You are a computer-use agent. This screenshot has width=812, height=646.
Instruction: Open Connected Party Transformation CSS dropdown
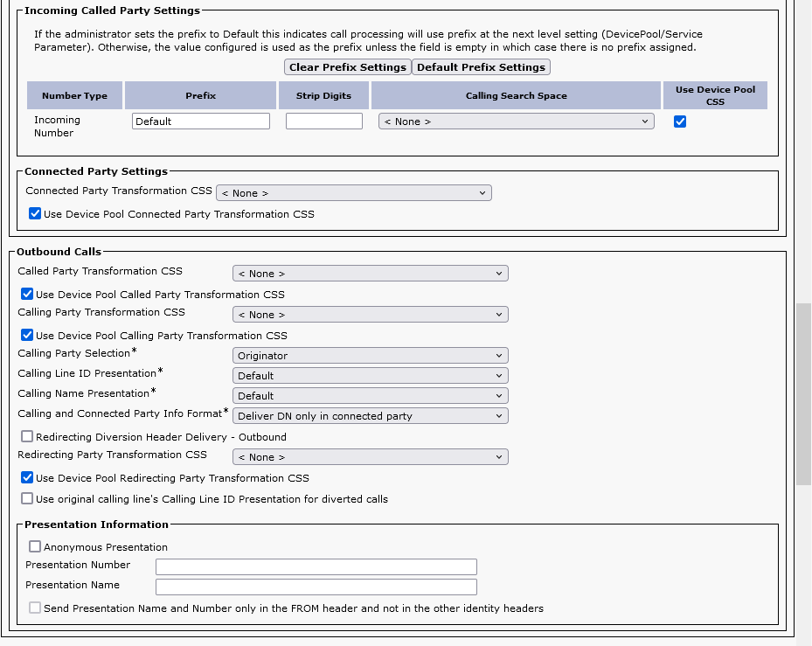tap(354, 192)
